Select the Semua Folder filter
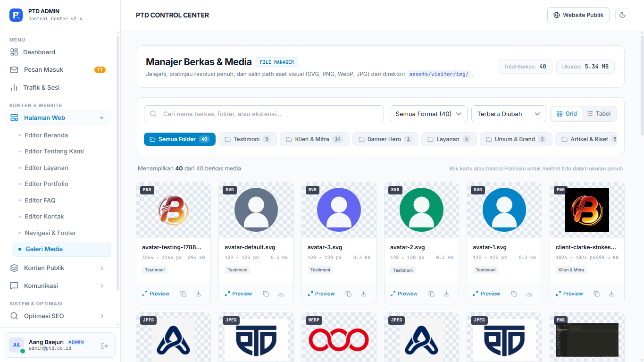This screenshot has height=362, width=644. coord(180,139)
